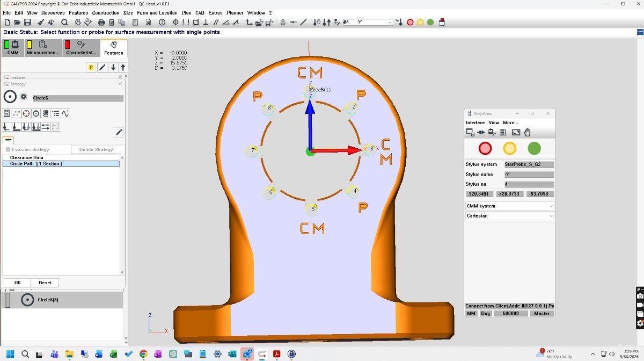This screenshot has width=644, height=361.
Task: Click the plug connect icon in SteyrArms
Action: click(x=480, y=132)
